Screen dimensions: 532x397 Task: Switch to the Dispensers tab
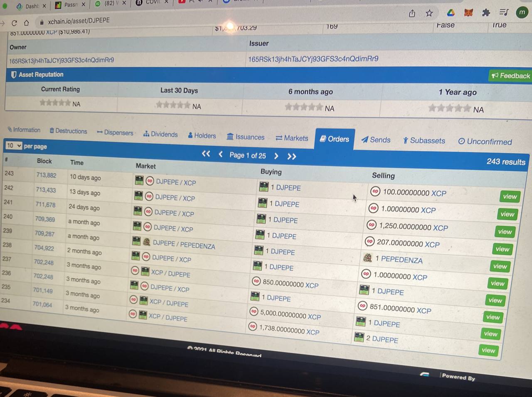[x=115, y=132]
